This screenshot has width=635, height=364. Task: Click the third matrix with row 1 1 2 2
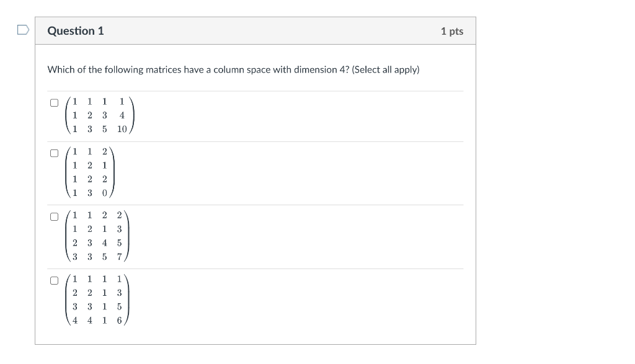(x=98, y=236)
